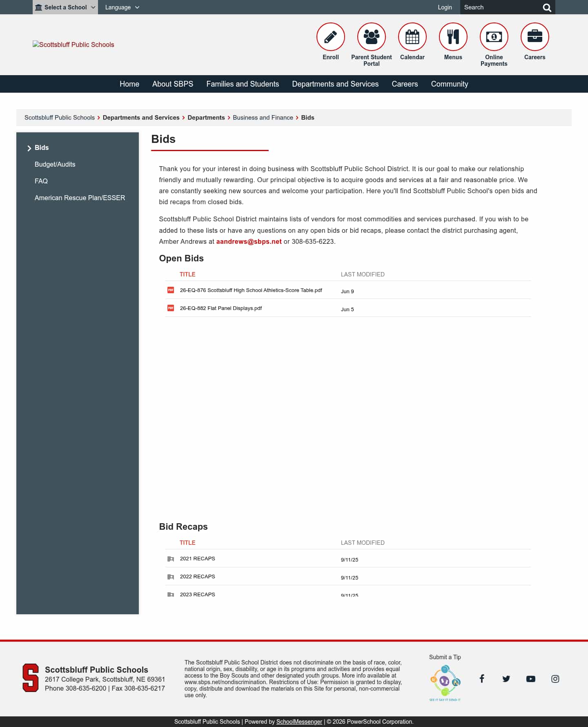This screenshot has height=727, width=588.
Task: Click the red S district logo in footer
Action: 31,678
